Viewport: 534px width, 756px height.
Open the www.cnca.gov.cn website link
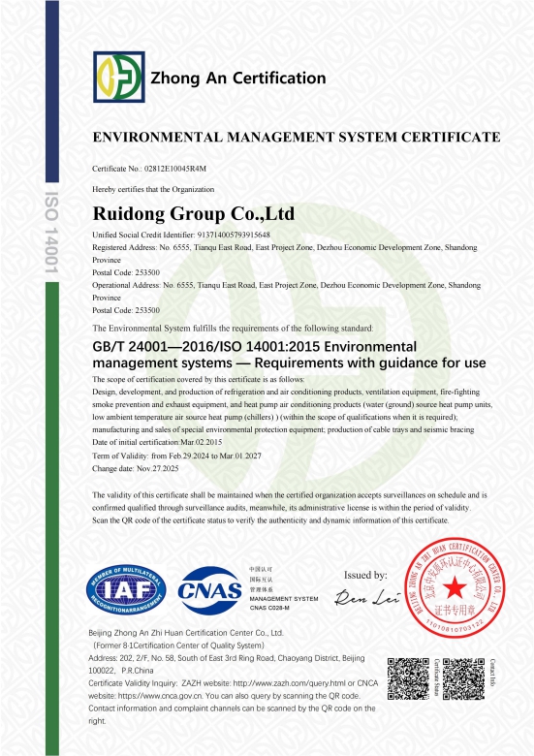click(x=161, y=696)
